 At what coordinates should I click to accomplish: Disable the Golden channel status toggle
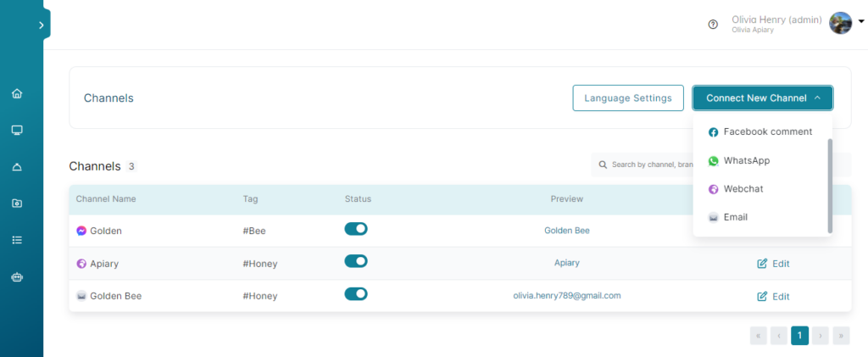coord(356,229)
